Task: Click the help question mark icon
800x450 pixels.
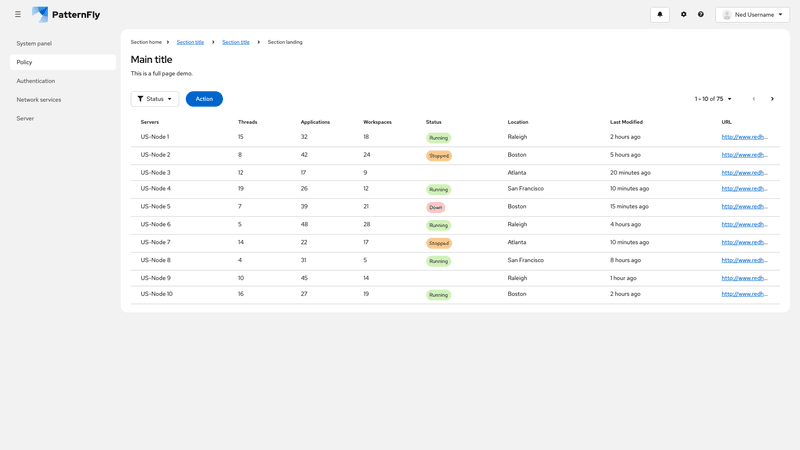Action: point(701,15)
